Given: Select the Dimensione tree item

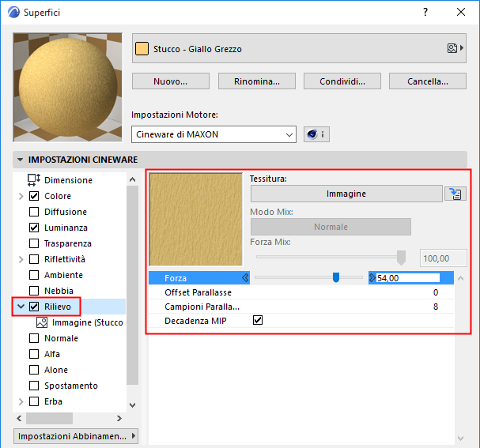Looking at the screenshot, I should 68,180.
